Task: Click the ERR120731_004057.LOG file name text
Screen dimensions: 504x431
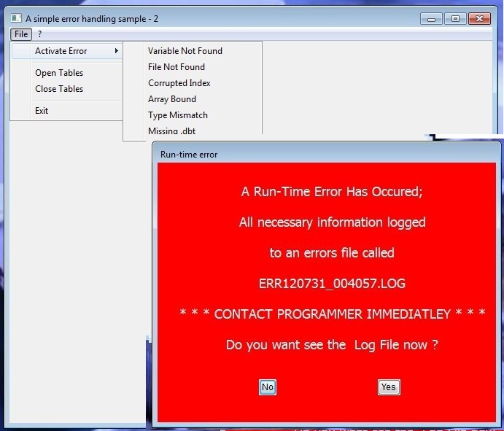Action: pyautogui.click(x=332, y=284)
